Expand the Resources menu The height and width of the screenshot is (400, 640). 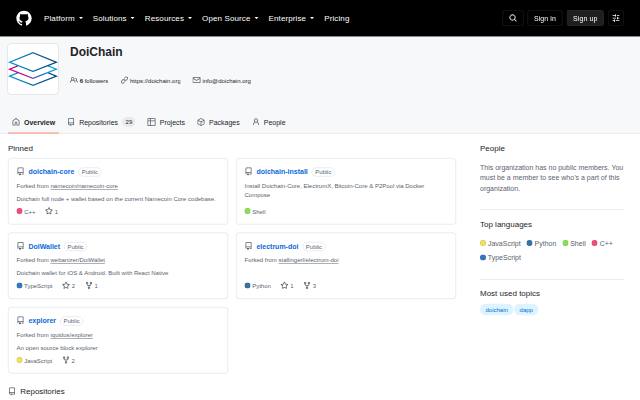(168, 18)
